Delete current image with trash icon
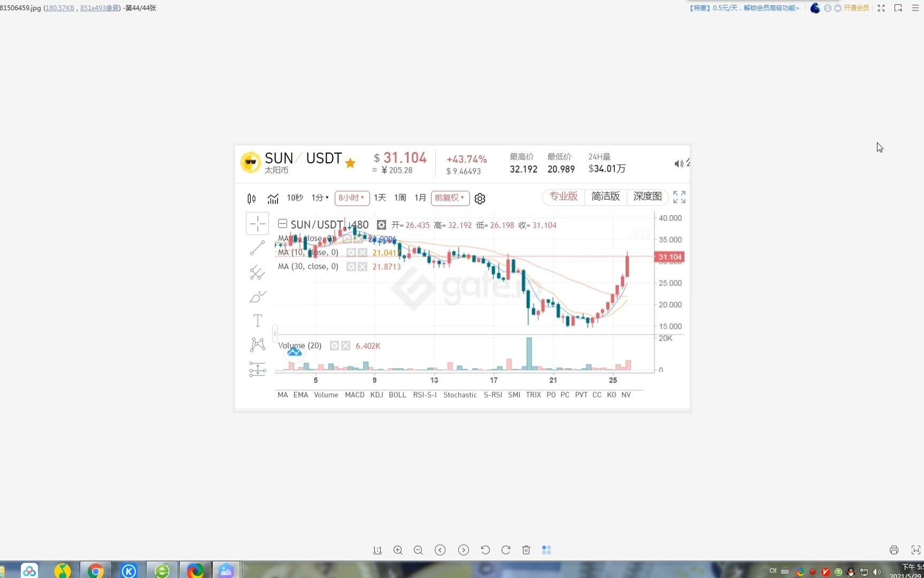 click(x=526, y=550)
